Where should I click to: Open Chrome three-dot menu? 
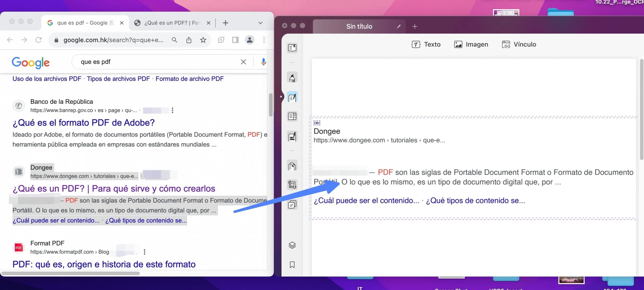pyautogui.click(x=264, y=40)
